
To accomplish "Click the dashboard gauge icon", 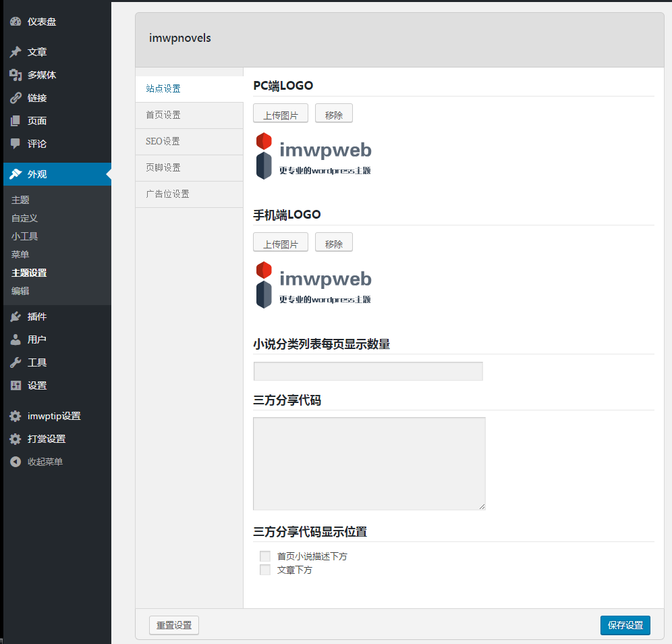I will (x=16, y=22).
